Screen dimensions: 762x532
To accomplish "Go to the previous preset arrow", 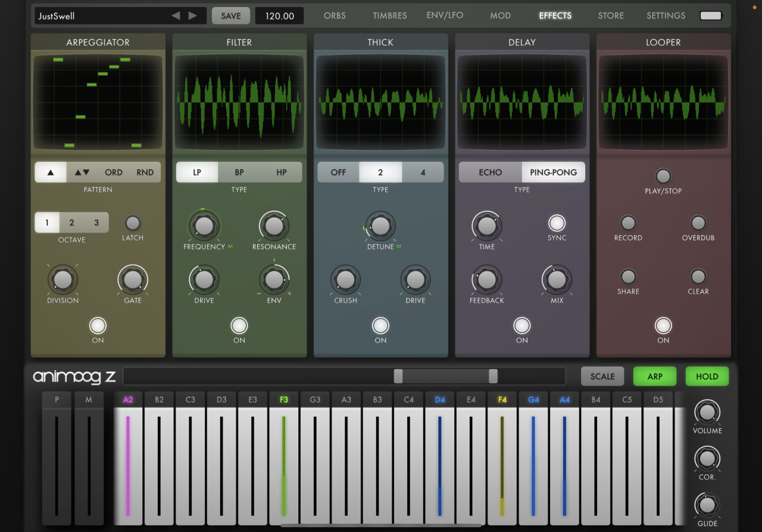I will pos(176,15).
